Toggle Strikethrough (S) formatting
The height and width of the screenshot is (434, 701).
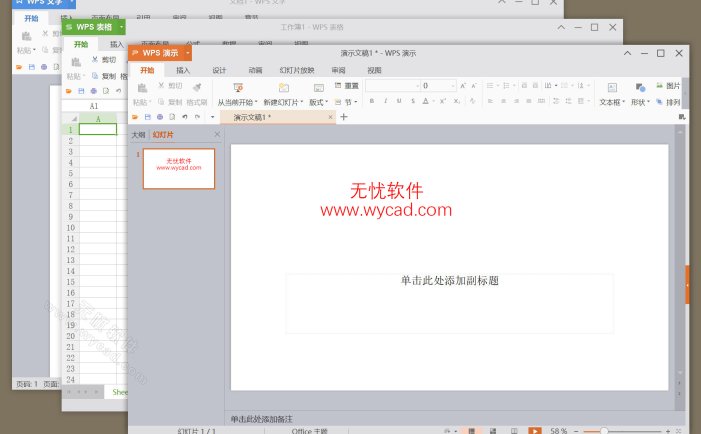point(413,101)
